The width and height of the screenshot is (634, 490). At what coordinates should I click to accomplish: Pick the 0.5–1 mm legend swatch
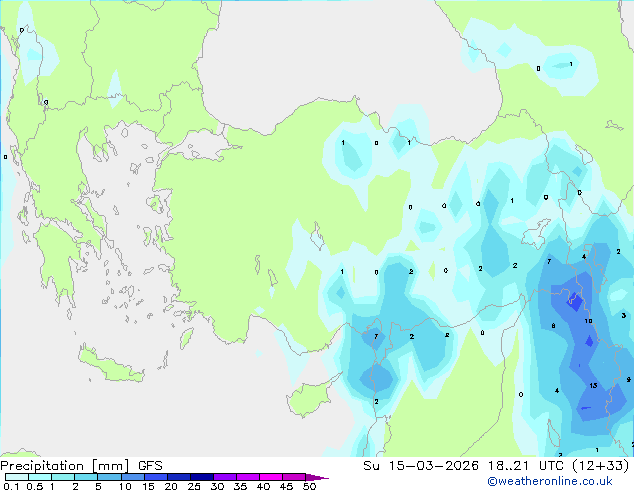coord(40,477)
